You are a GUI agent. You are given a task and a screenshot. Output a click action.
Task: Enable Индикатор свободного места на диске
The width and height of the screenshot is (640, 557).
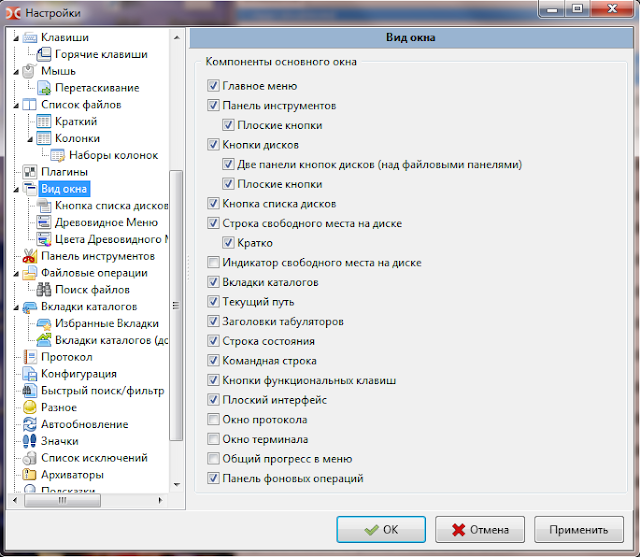[213, 262]
